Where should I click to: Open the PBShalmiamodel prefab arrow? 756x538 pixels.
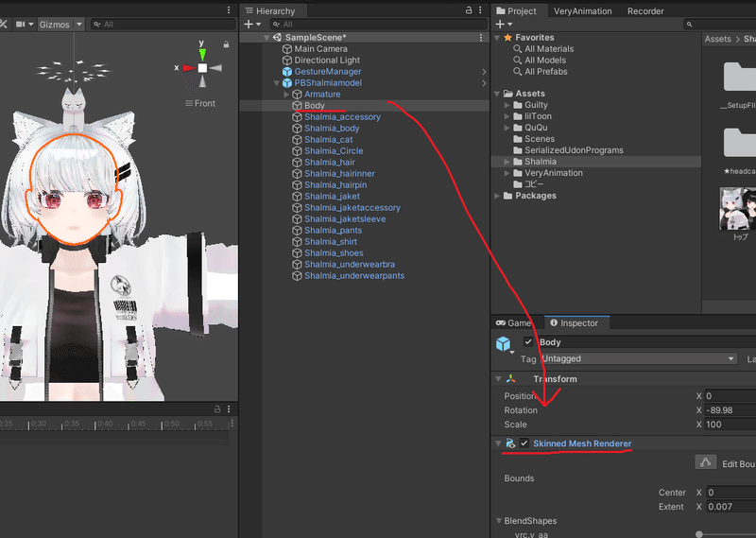[484, 83]
